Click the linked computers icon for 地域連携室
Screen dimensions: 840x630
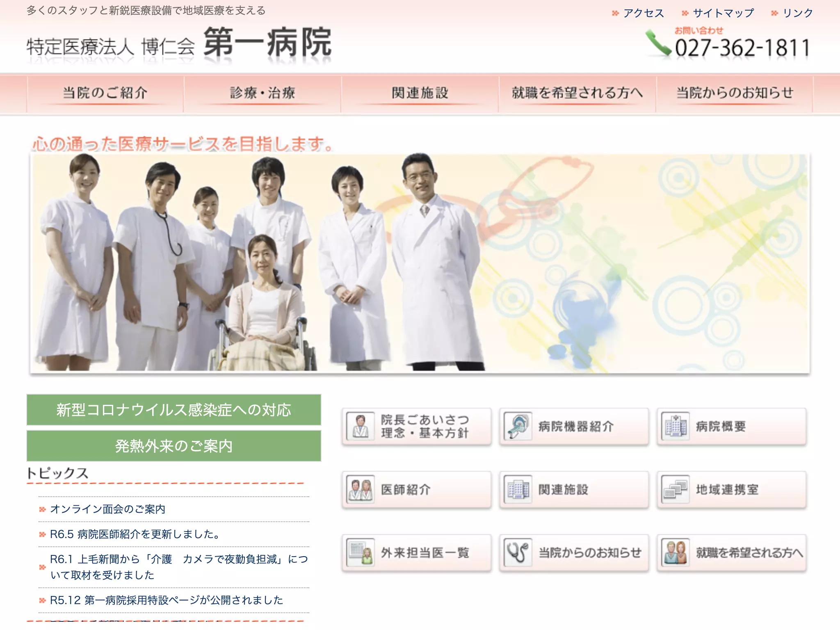pyautogui.click(x=675, y=489)
